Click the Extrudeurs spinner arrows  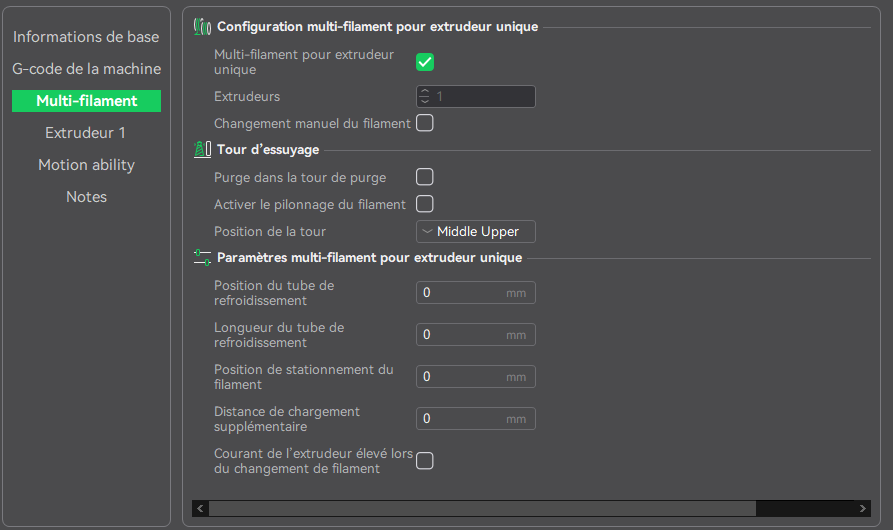point(425,97)
